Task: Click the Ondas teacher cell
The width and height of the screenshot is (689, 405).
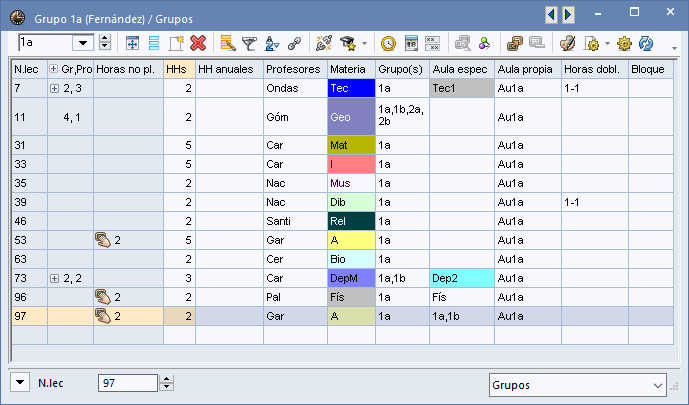Action: [x=295, y=88]
